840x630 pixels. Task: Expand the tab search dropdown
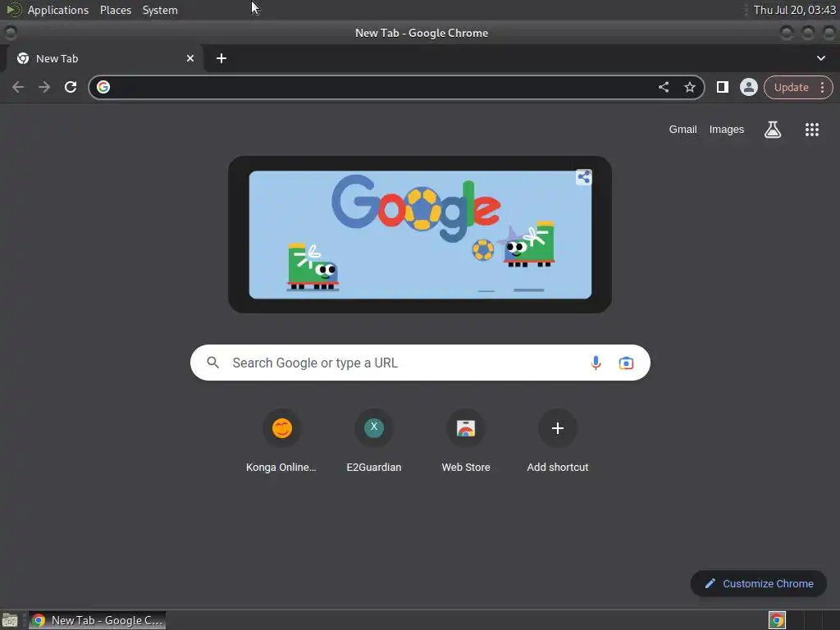point(820,58)
